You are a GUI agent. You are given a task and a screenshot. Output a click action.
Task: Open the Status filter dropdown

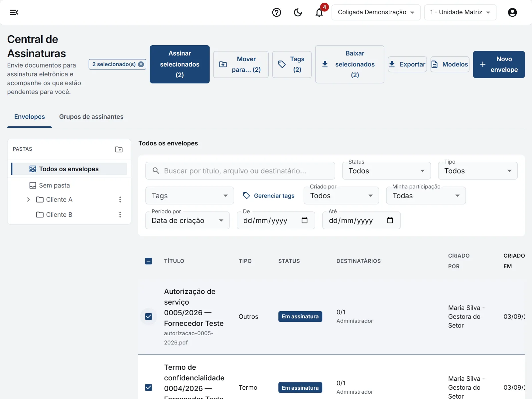point(386,171)
